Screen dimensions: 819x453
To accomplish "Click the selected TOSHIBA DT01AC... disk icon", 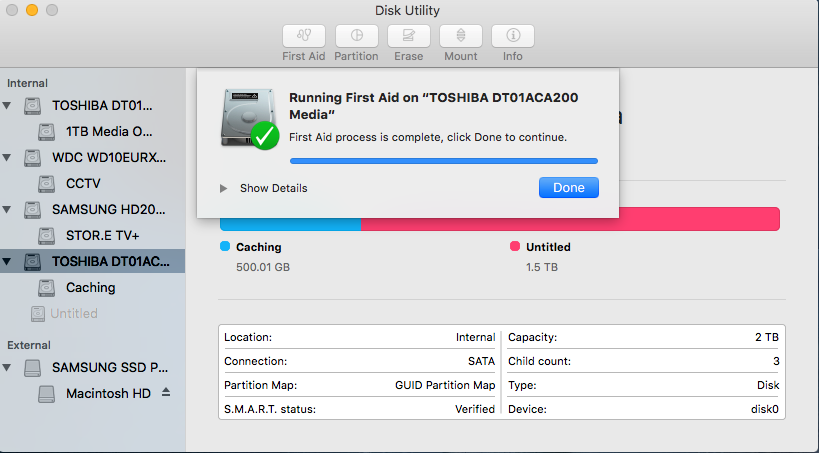I will coord(32,261).
